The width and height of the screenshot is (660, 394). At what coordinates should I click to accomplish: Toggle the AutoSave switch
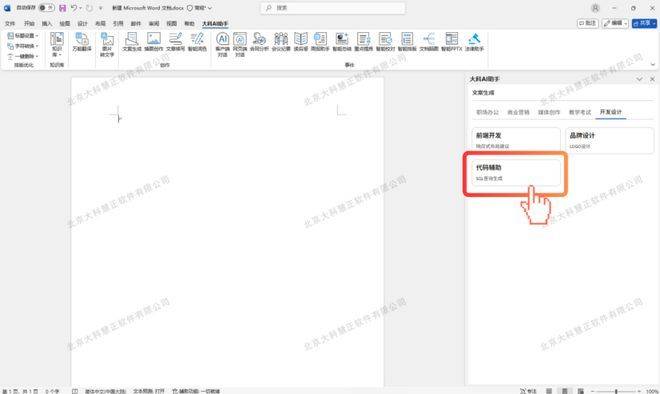point(46,8)
